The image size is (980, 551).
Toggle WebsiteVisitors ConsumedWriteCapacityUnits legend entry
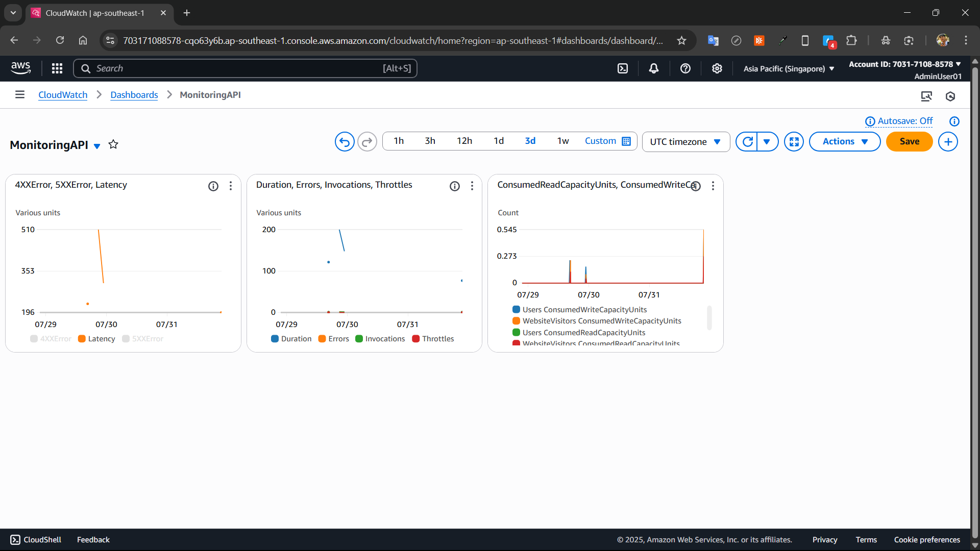coord(597,321)
